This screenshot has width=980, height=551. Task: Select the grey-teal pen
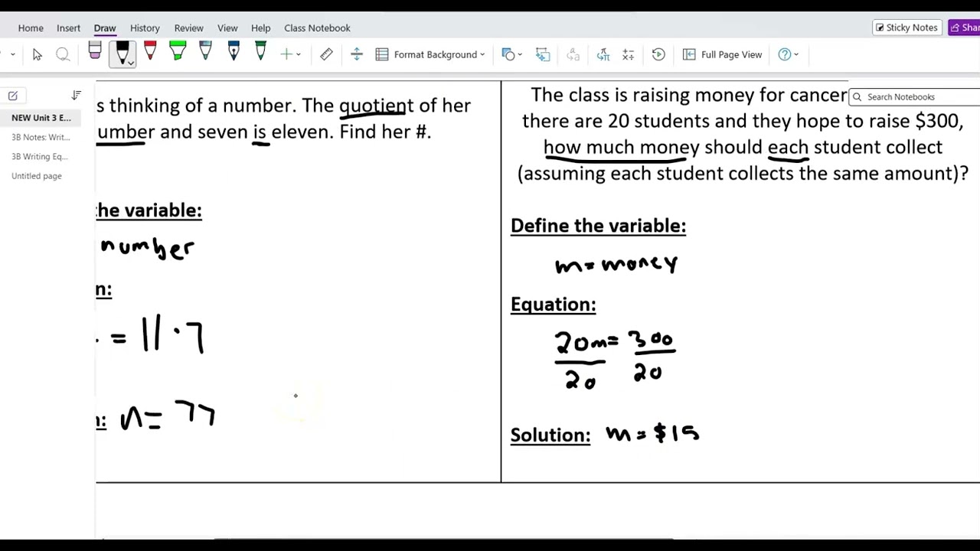coord(205,52)
